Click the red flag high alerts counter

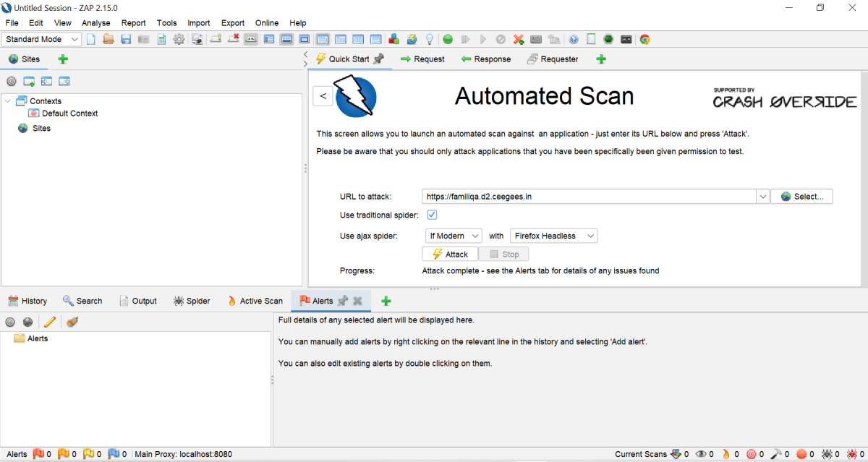pyautogui.click(x=43, y=454)
